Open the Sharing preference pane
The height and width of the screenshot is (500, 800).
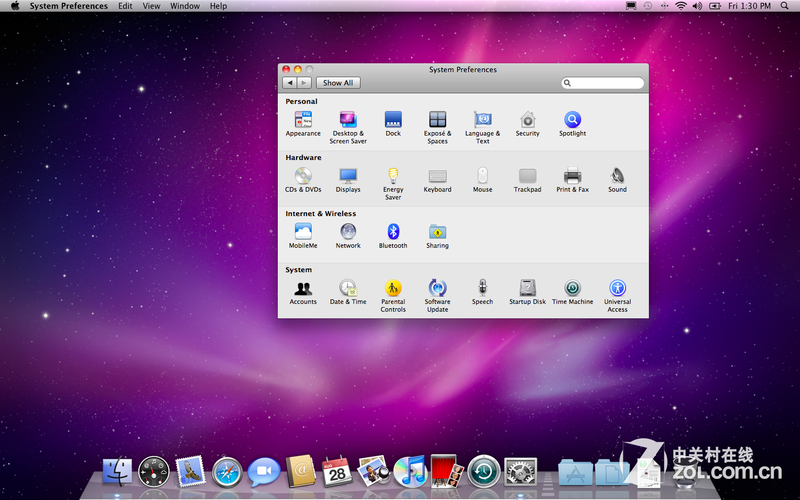437,236
